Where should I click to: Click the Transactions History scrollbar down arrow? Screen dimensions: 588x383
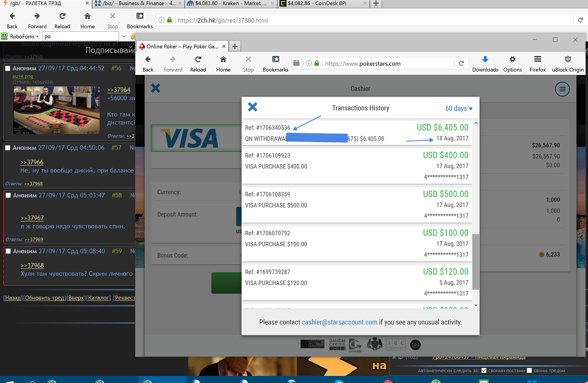tap(476, 305)
